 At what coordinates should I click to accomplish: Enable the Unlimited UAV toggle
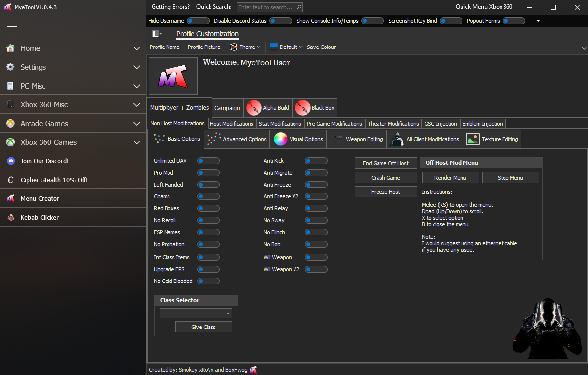point(208,160)
